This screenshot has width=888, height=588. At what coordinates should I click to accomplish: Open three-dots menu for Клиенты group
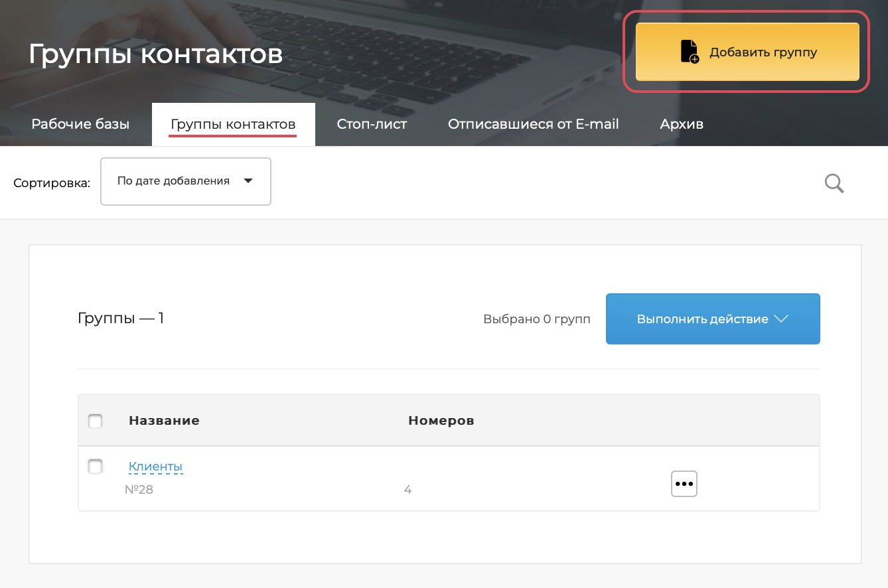pyautogui.click(x=684, y=484)
